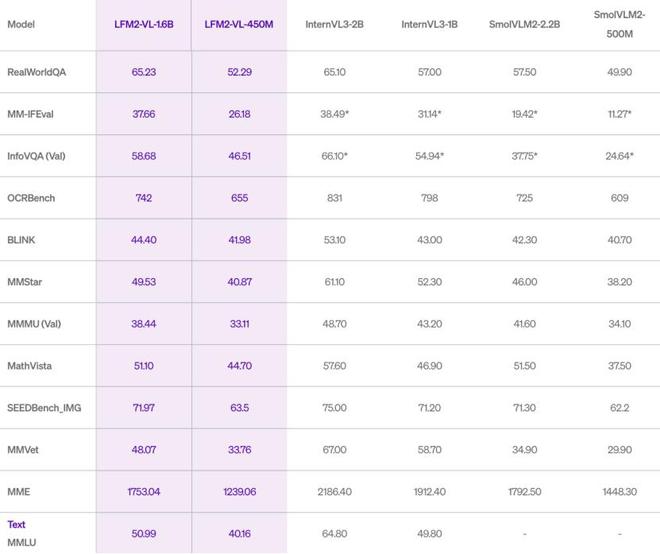
Task: Click the SEEDBench_IMG row label
Action: 44,408
